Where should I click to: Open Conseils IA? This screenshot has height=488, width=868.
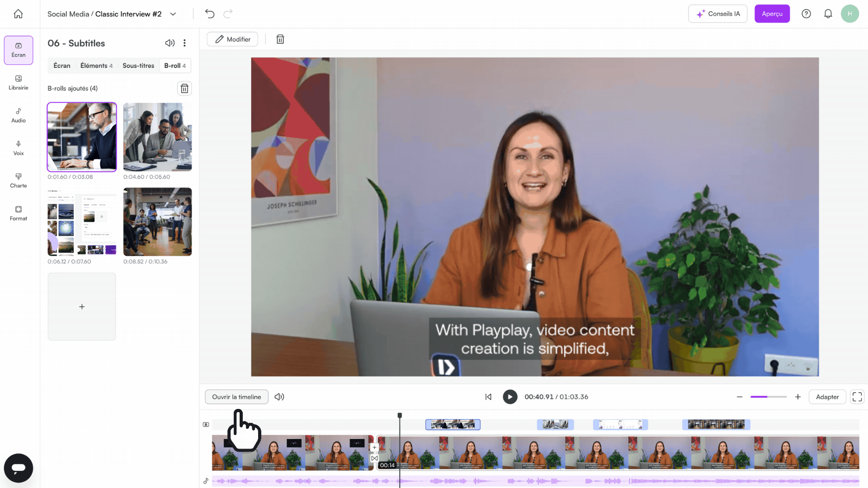(717, 14)
